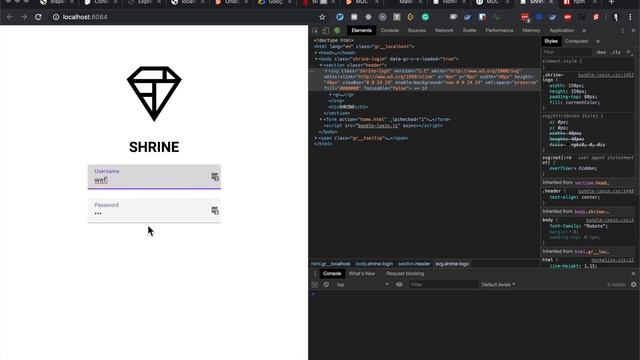Reload the localhost page
640x360 pixels.
[38, 17]
